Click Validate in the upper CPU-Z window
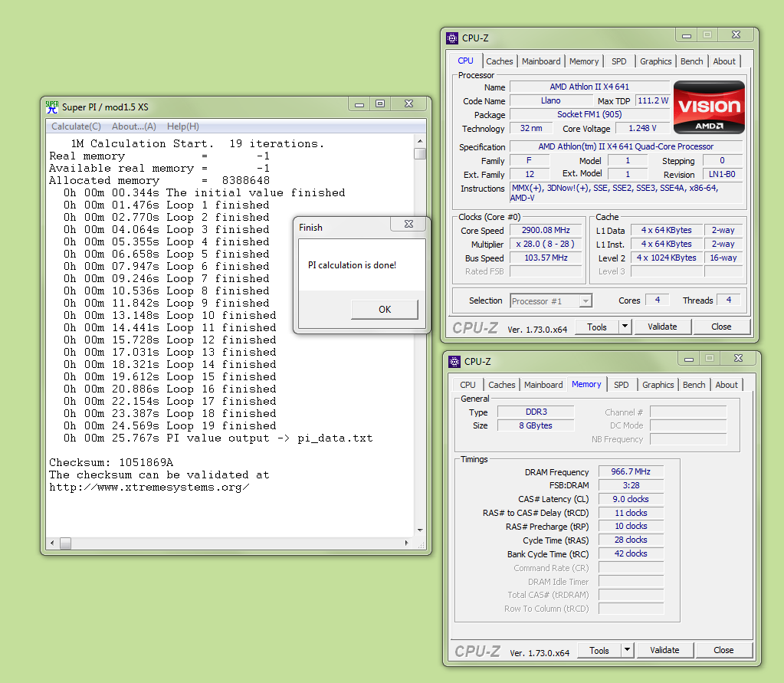Screen dimensions: 784x683 coord(662,327)
